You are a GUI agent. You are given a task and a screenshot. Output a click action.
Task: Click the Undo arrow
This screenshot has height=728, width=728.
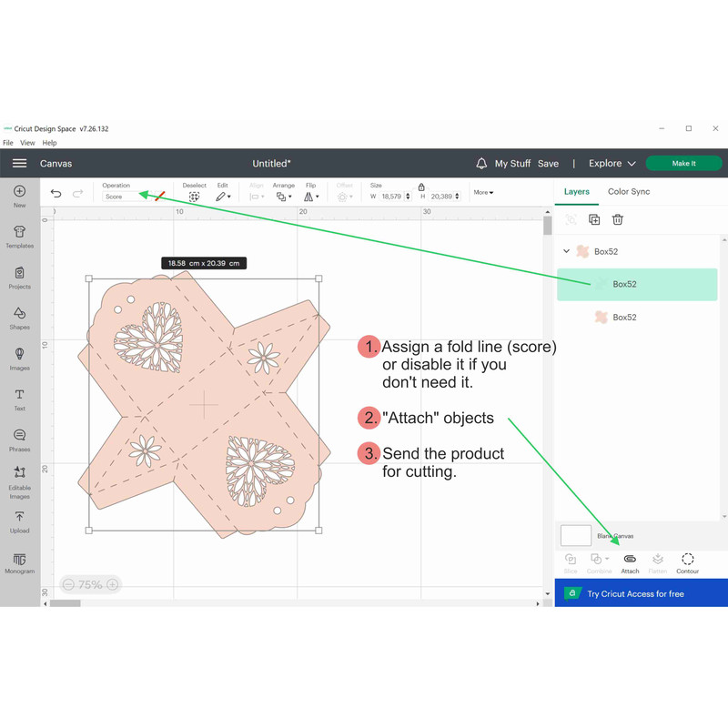(56, 194)
